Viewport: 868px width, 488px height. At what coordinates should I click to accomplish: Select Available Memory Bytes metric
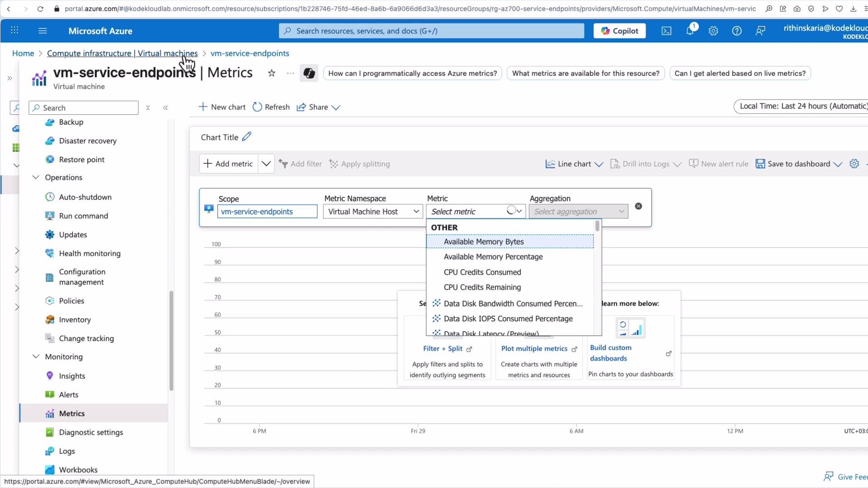(510, 242)
